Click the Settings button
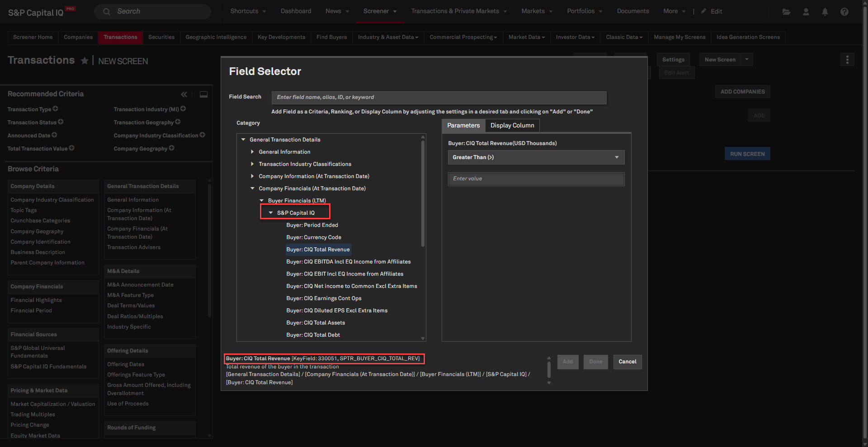This screenshot has height=447, width=868. coord(673,60)
